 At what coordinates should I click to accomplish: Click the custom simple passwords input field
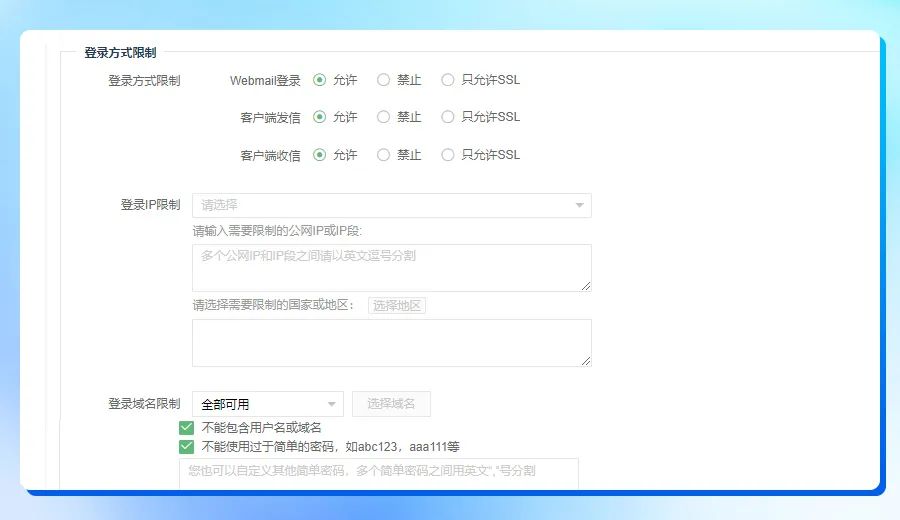[378, 472]
